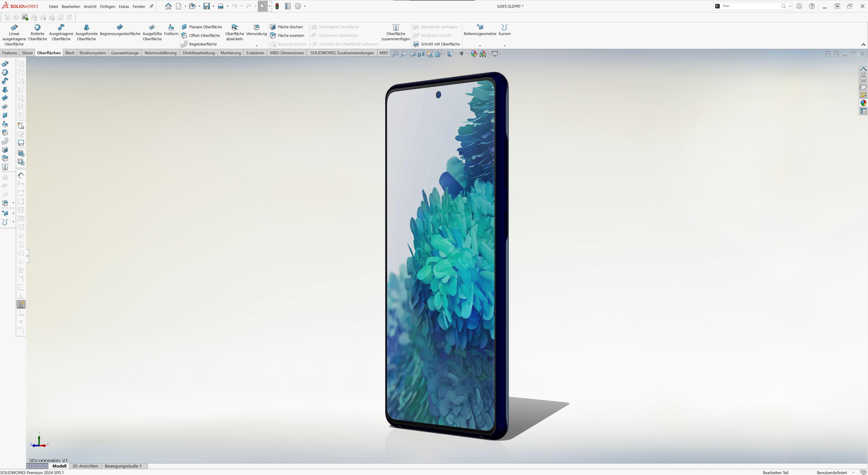Open the Bearbeiten menu
The image size is (868, 475).
[71, 6]
